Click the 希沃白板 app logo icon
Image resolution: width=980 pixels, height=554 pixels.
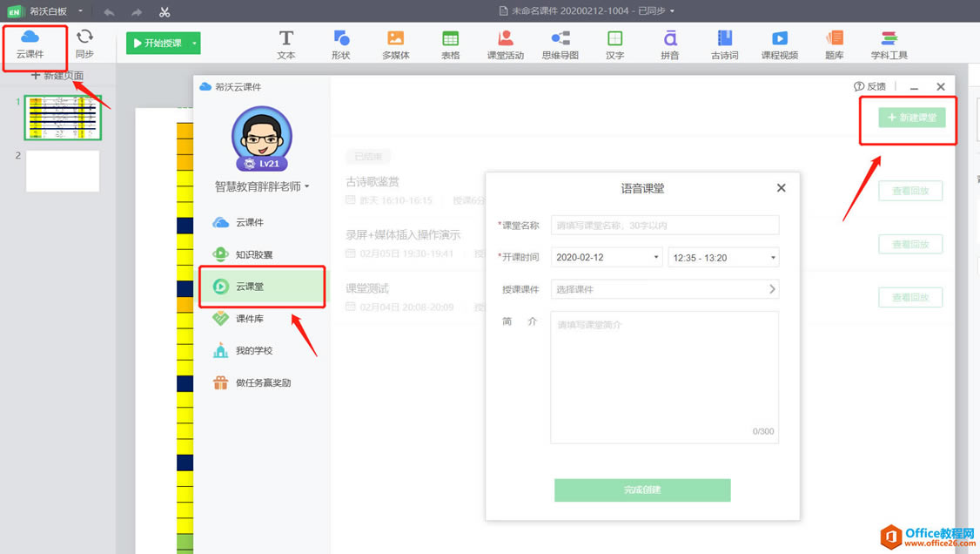tap(15, 11)
